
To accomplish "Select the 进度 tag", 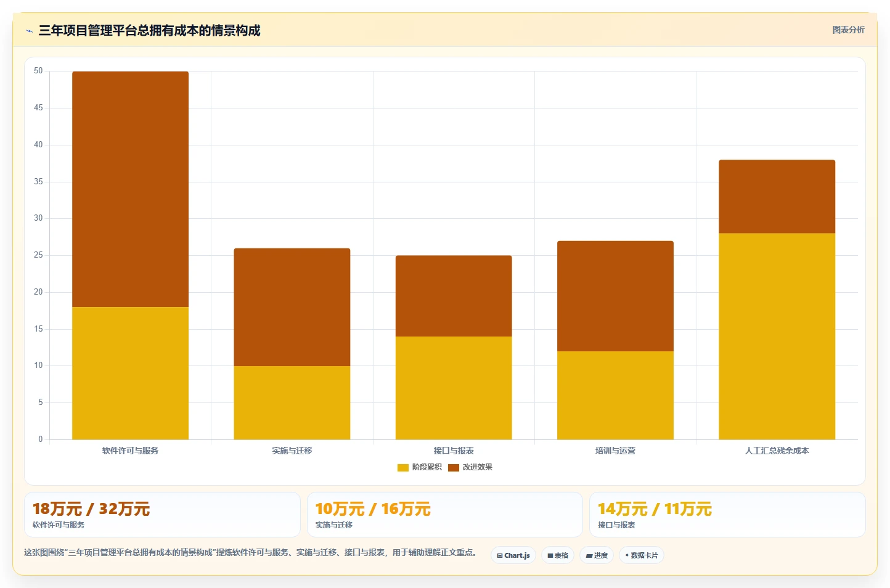I will coord(597,555).
